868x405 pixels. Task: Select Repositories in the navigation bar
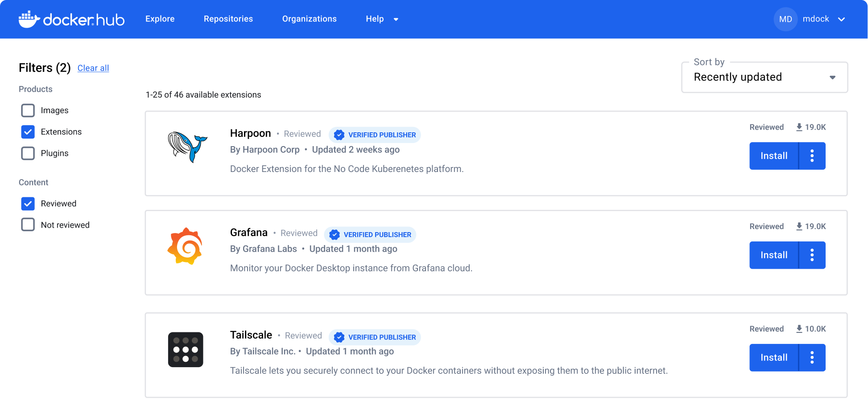(x=228, y=19)
